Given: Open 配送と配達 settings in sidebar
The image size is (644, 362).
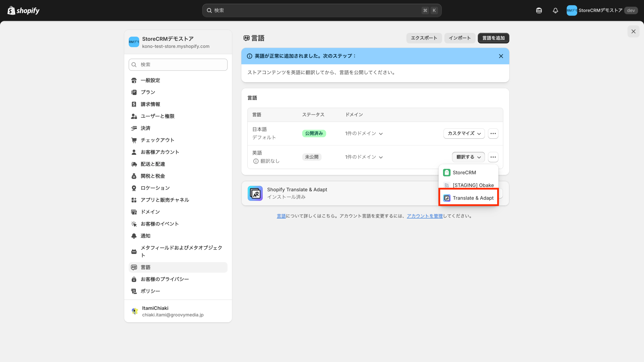Looking at the screenshot, I should click(x=153, y=164).
